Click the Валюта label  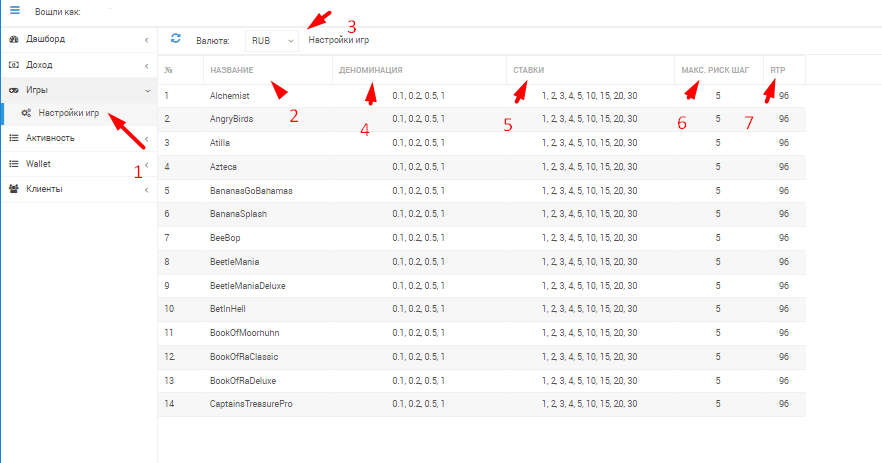pyautogui.click(x=213, y=41)
